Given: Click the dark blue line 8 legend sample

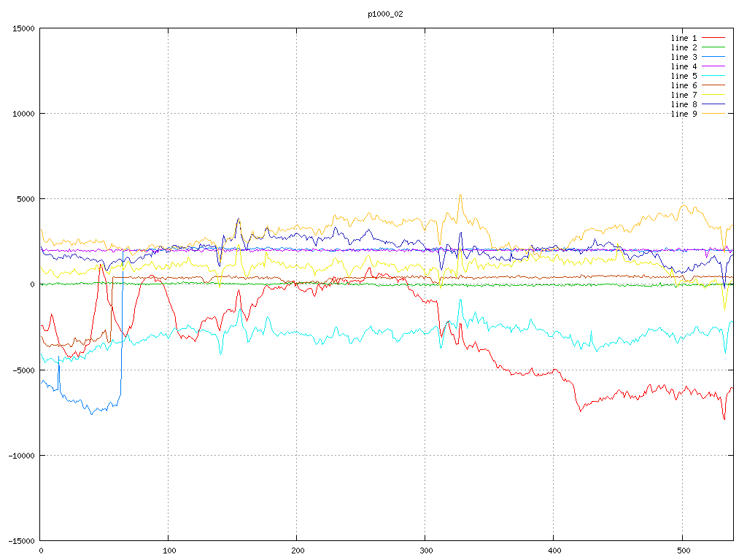Looking at the screenshot, I should point(713,104).
